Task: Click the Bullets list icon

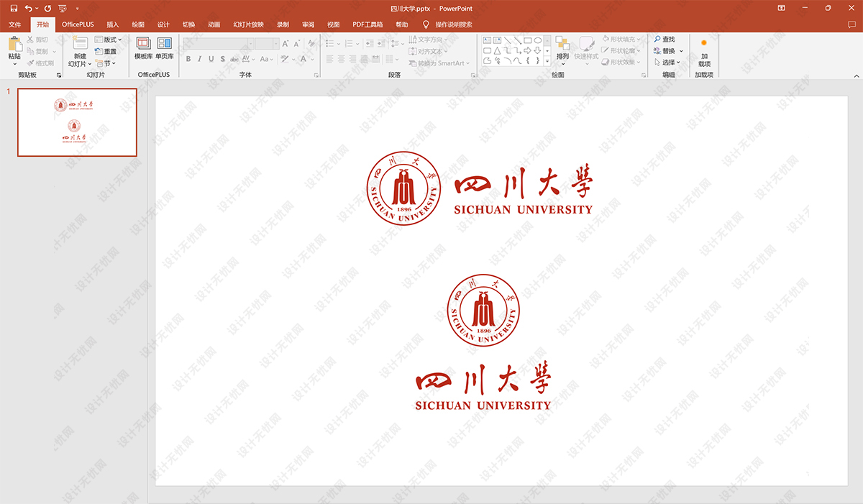Action: click(x=330, y=44)
